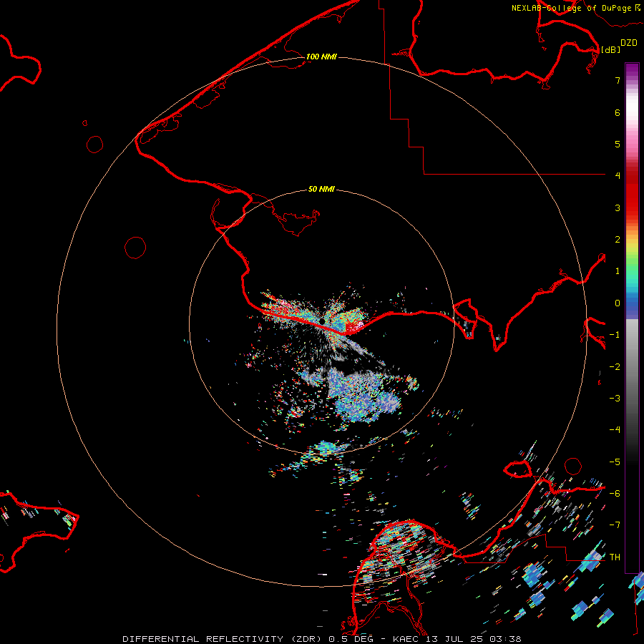Click the solid red high-ZDR wedge east of the radar
This screenshot has width=644, height=644.
click(354, 327)
